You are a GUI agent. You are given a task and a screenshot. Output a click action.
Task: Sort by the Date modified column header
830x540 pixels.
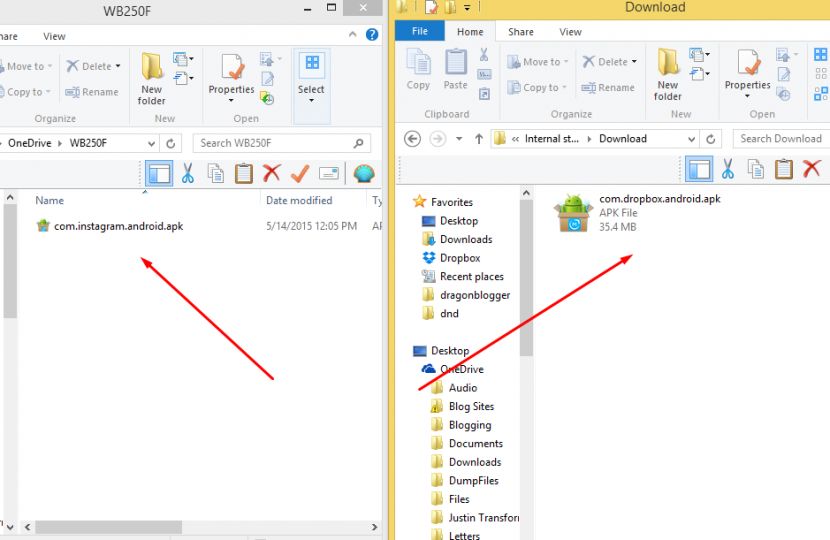tap(299, 200)
